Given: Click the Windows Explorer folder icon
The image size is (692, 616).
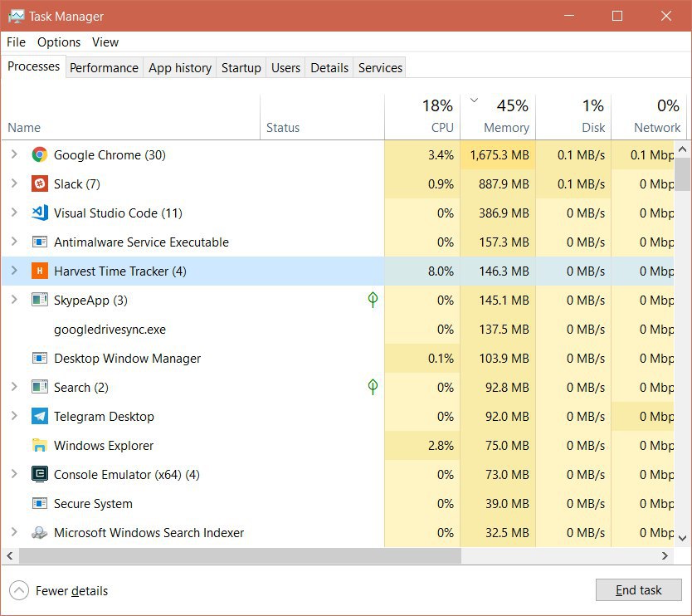Looking at the screenshot, I should click(x=40, y=445).
